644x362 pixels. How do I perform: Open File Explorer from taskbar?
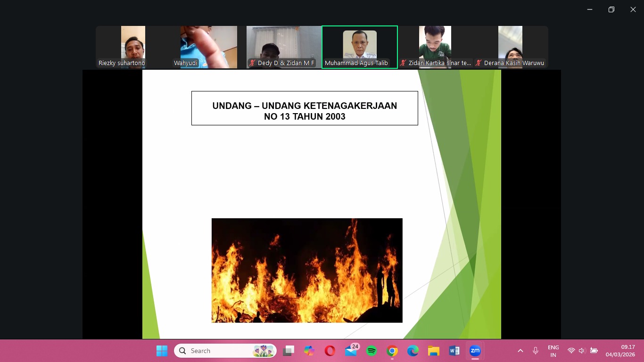coord(434,351)
